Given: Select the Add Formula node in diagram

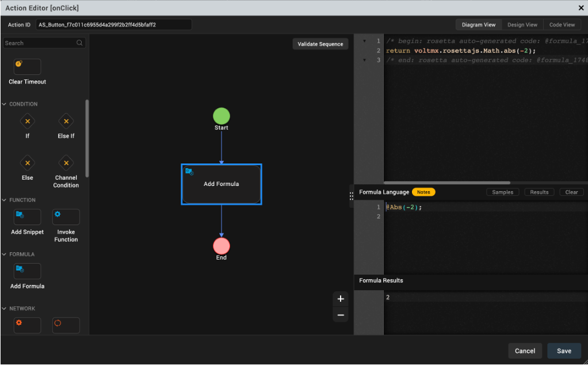Looking at the screenshot, I should pos(222,184).
